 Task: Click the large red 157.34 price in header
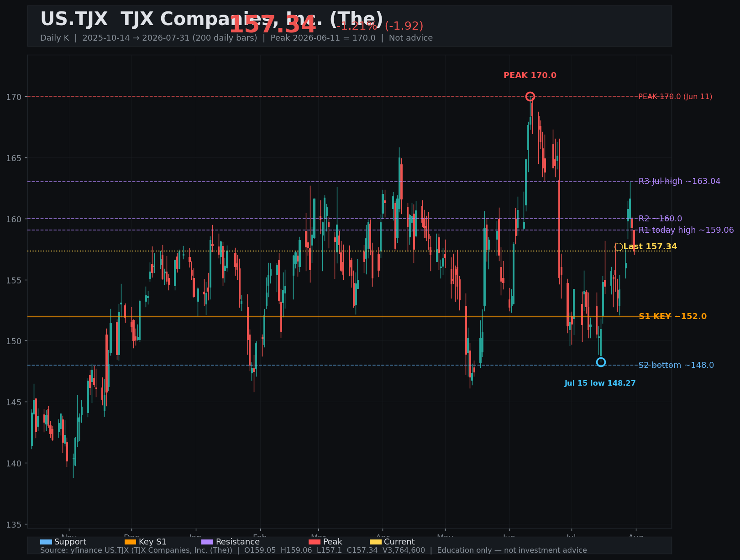(x=273, y=25)
